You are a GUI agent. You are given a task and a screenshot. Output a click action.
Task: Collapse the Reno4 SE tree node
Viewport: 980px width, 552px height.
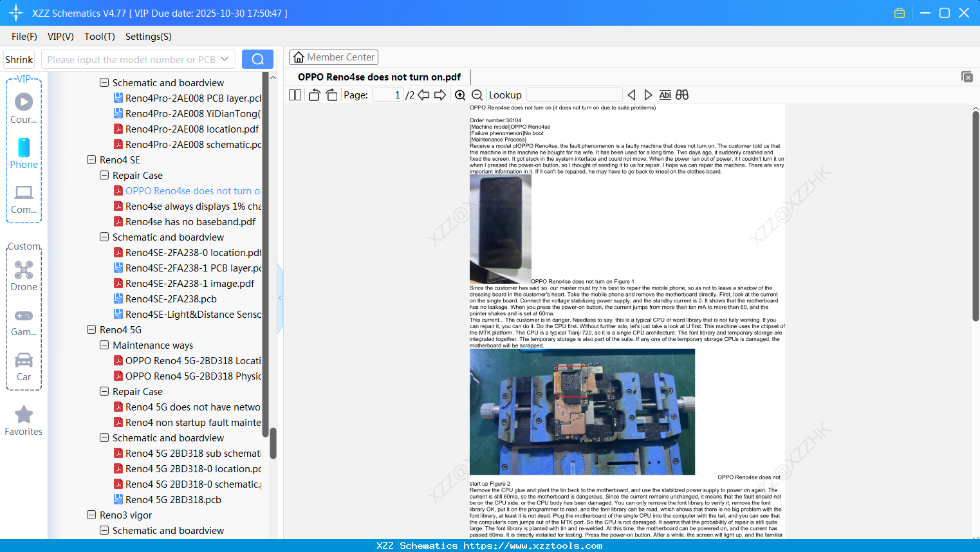point(91,160)
